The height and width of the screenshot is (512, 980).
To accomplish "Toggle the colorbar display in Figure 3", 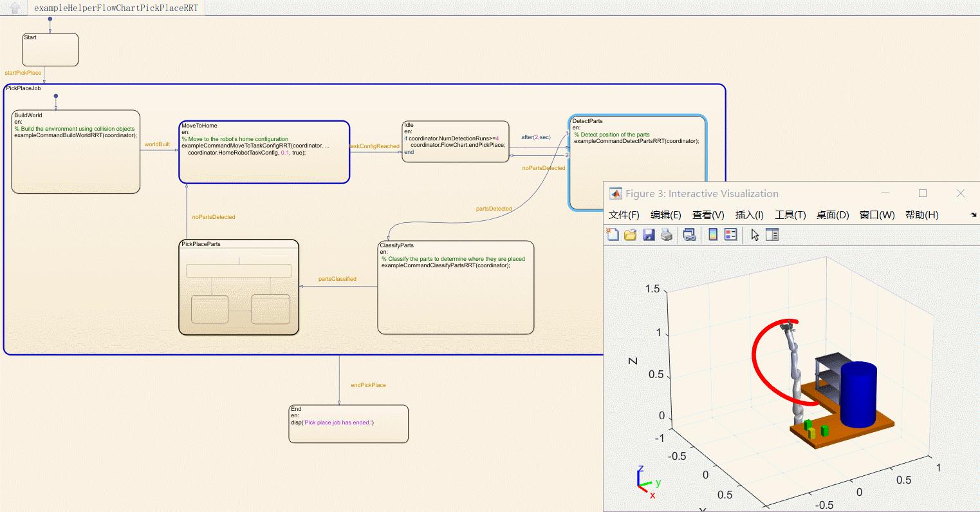I will 712,234.
